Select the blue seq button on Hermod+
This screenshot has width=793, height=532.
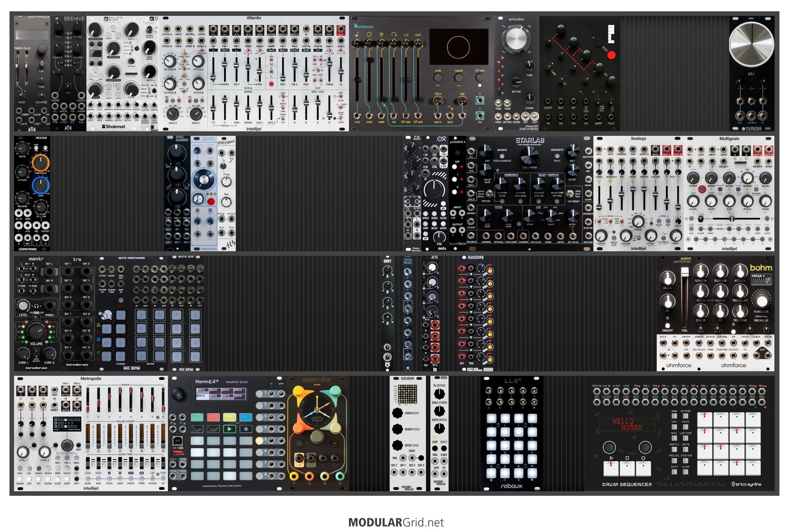(246, 417)
